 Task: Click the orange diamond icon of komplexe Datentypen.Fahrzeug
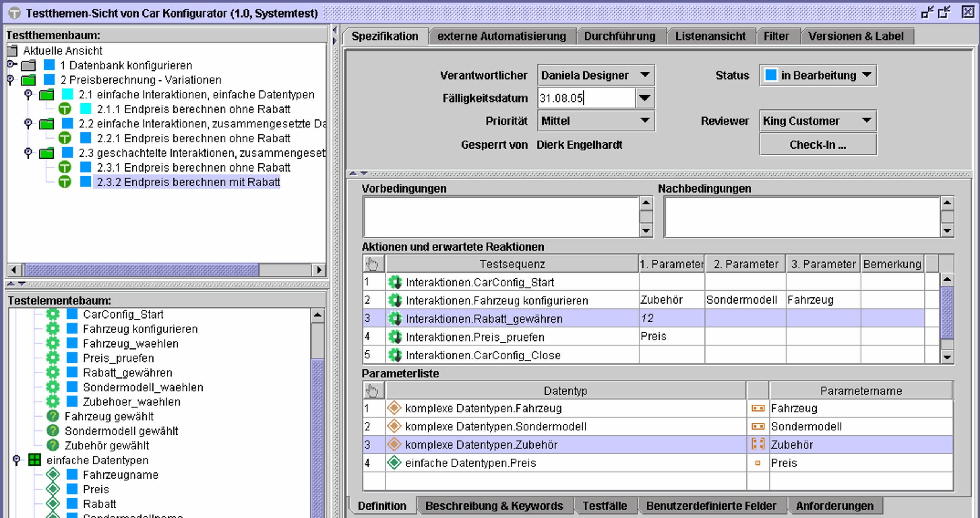394,408
